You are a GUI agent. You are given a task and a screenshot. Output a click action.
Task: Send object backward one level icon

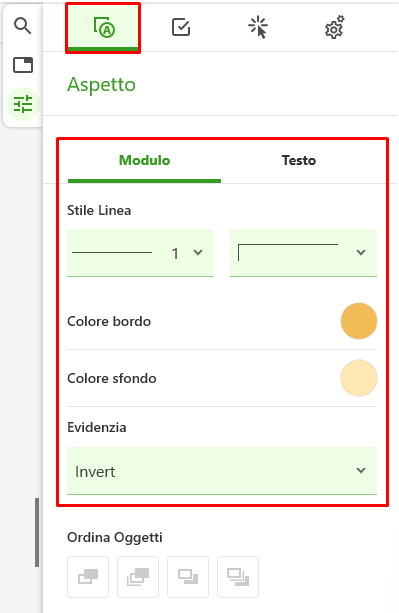point(188,577)
